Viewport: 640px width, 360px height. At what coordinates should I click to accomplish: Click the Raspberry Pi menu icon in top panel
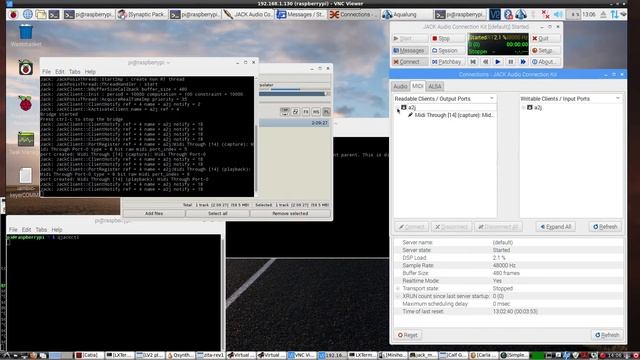(x=13, y=15)
